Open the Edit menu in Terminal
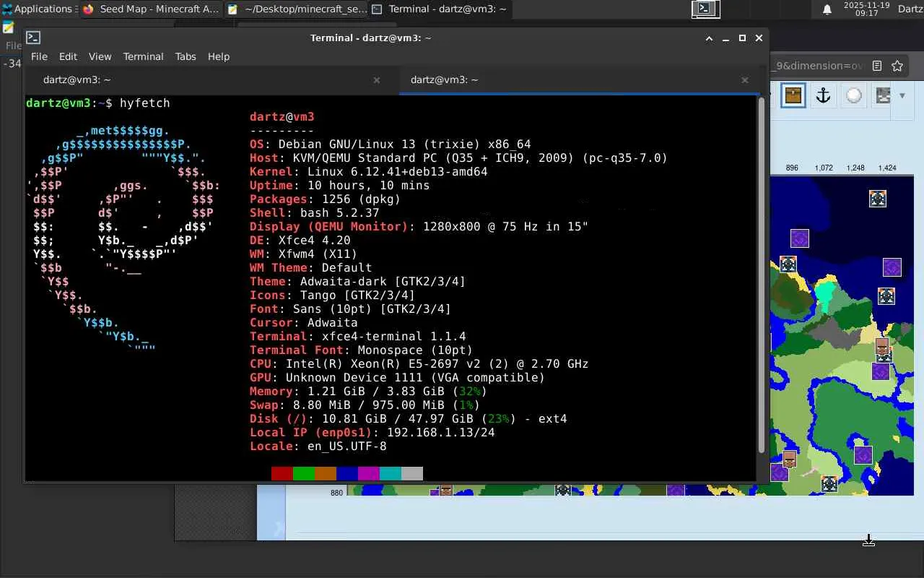 coord(68,56)
